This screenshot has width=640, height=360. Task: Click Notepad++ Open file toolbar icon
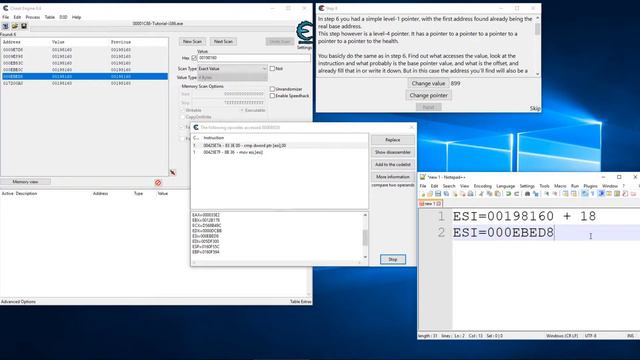click(x=430, y=194)
